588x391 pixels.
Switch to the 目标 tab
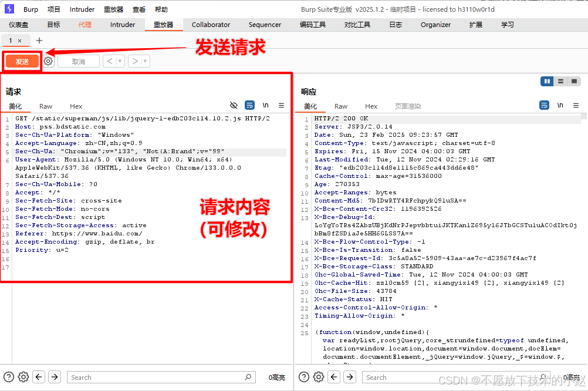[x=53, y=25]
